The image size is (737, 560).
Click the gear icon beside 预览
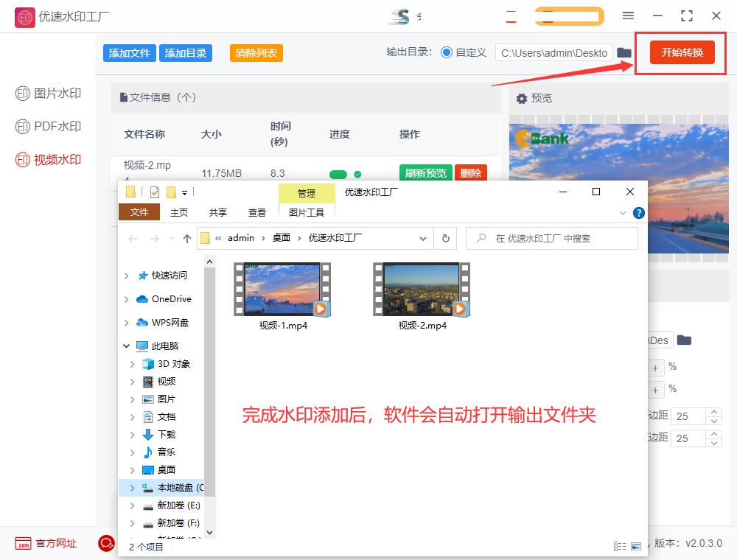click(x=522, y=98)
